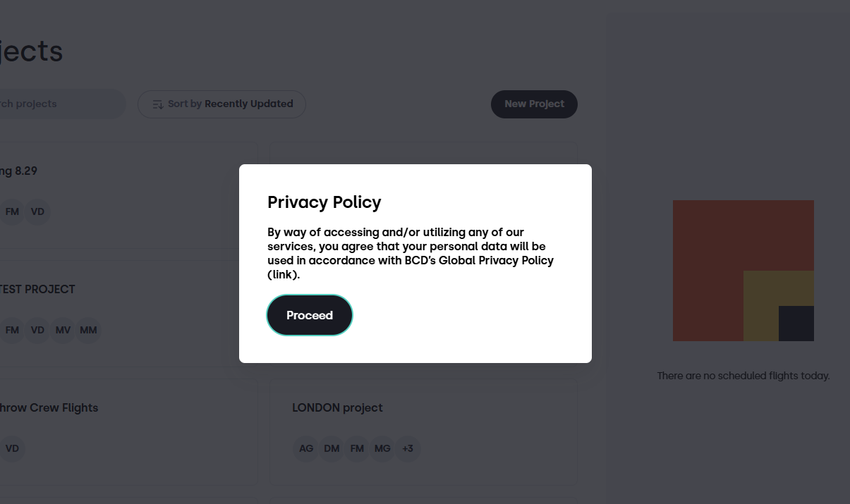Click the VD avatar on TEST PROJECT

37,330
